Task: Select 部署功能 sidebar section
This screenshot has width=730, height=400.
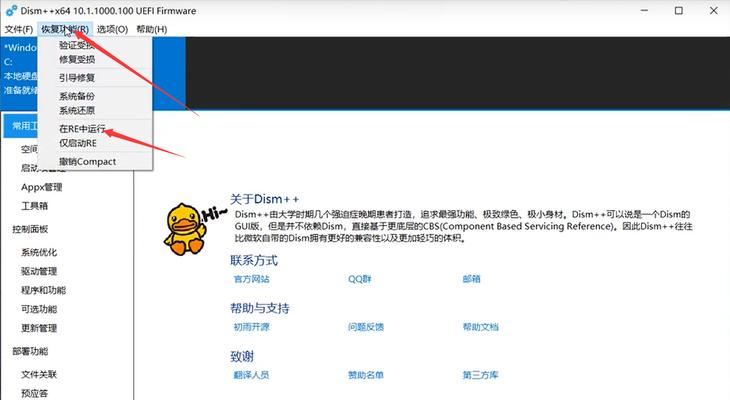Action: click(30, 351)
